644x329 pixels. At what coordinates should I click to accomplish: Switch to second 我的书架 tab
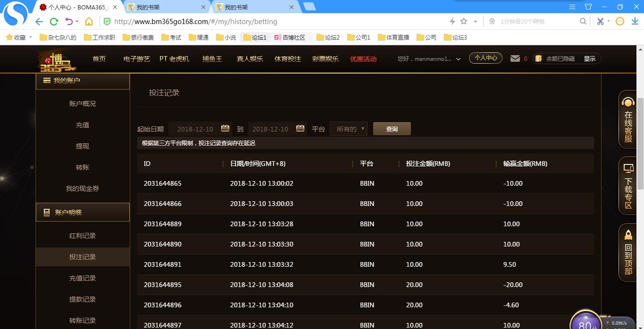tap(255, 7)
